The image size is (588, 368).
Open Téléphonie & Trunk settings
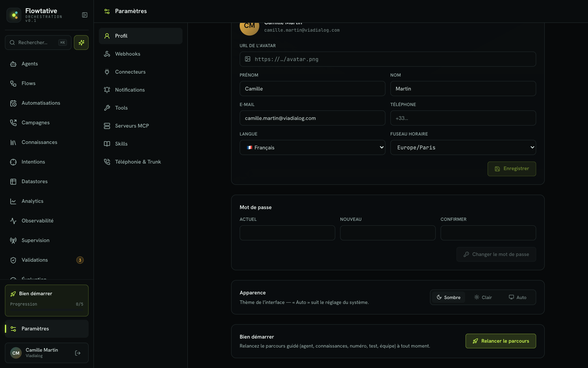point(140,162)
